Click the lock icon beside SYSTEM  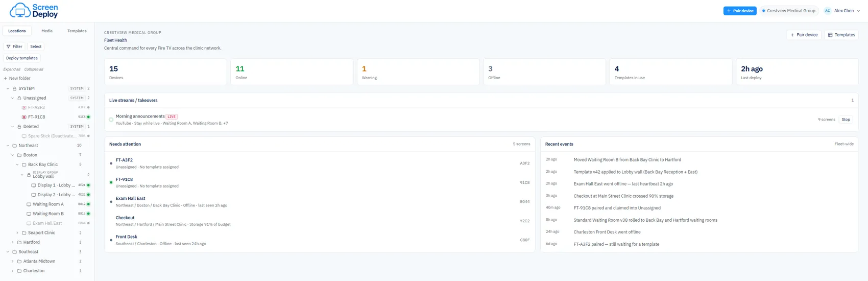(14, 88)
